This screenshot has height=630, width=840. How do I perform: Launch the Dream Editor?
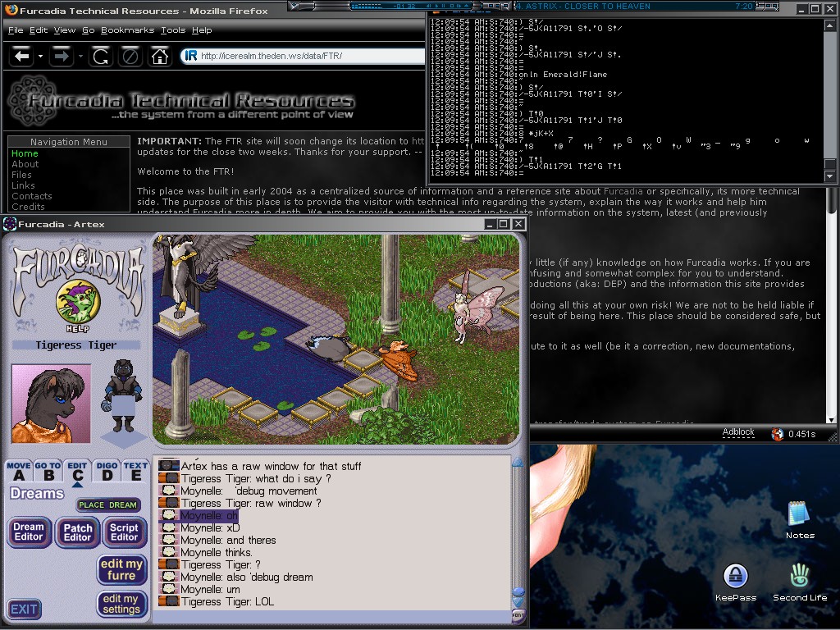click(x=29, y=532)
